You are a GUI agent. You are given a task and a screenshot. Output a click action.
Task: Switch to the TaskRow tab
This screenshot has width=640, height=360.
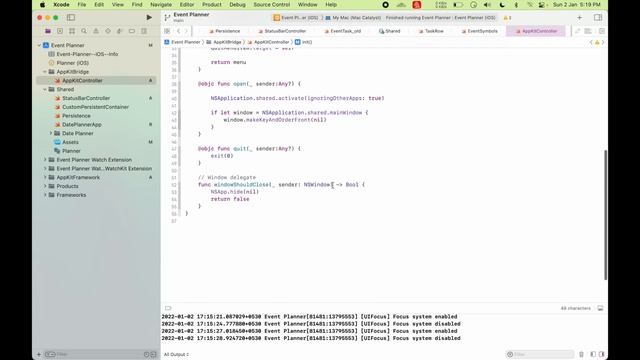[431, 31]
